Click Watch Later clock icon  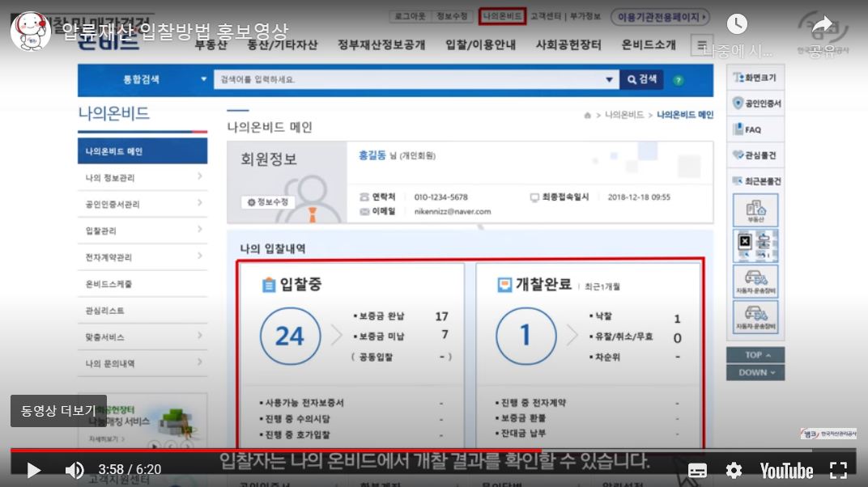pyautogui.click(x=737, y=23)
